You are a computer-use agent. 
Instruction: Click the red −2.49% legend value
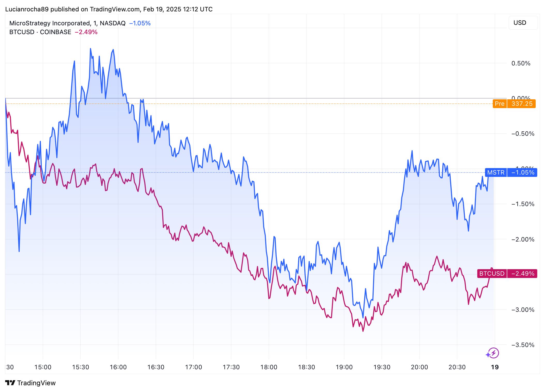(86, 32)
